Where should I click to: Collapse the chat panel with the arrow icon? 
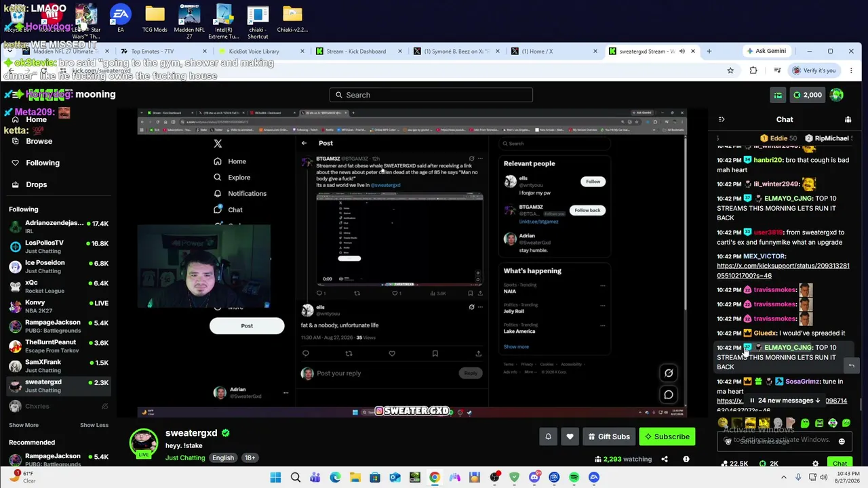[722, 119]
